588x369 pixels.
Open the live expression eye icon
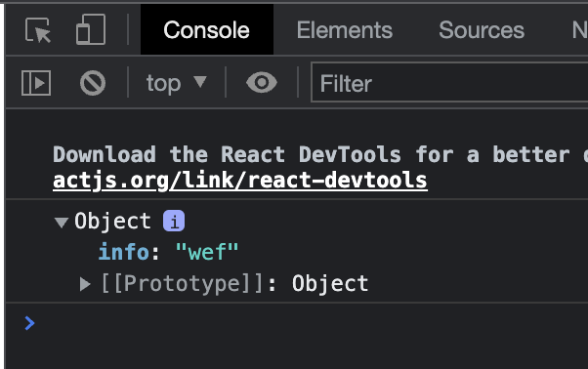[x=262, y=82]
